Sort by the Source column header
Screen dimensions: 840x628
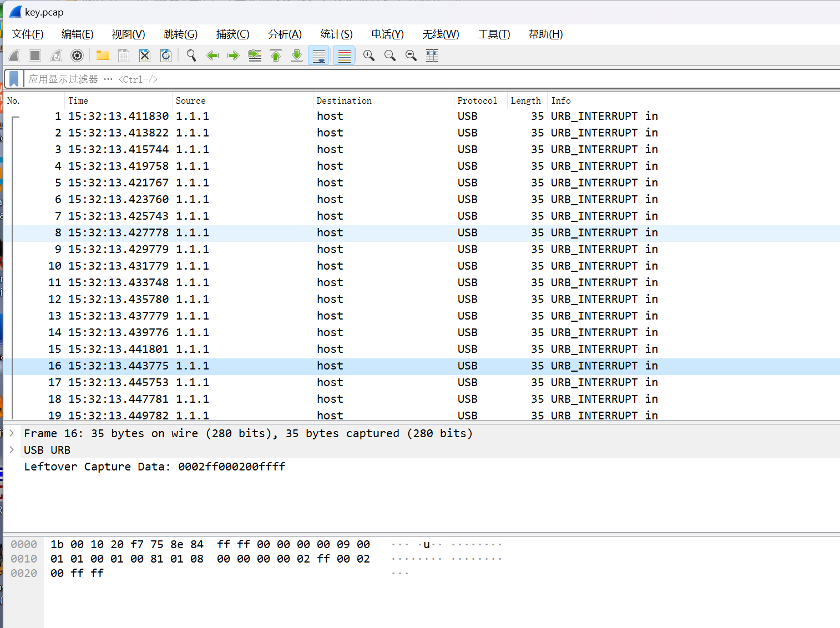[243, 100]
